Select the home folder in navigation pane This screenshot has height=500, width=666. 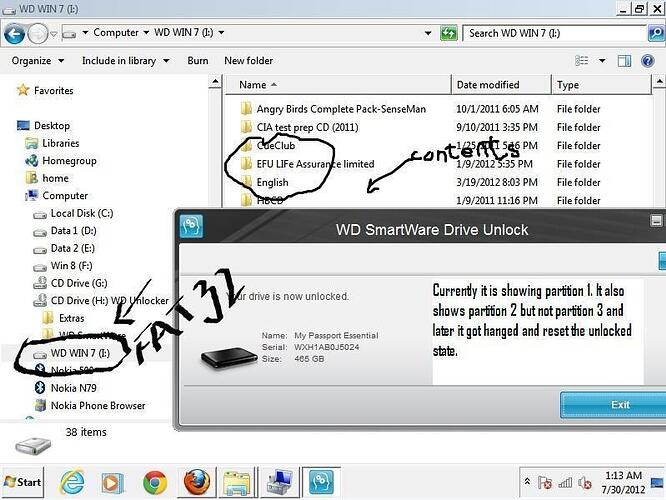pyautogui.click(x=47, y=178)
